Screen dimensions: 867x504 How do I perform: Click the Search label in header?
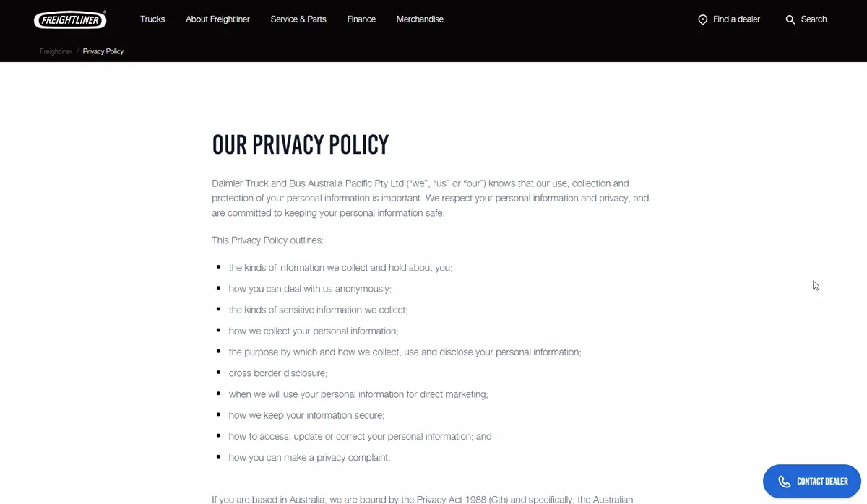(x=814, y=19)
